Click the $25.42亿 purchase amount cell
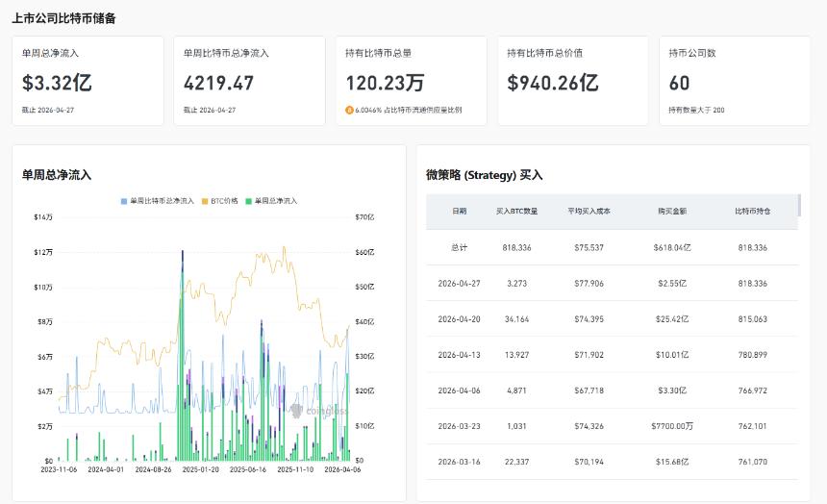 click(672, 319)
